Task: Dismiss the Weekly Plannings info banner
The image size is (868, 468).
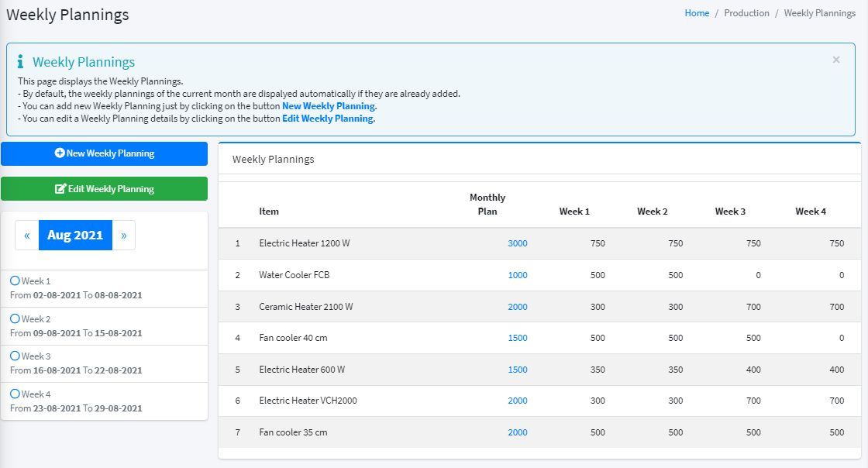Action: point(836,60)
